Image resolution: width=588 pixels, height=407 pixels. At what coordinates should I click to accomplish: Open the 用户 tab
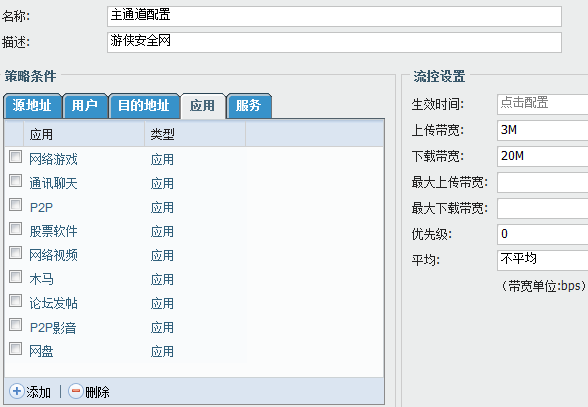coord(85,106)
